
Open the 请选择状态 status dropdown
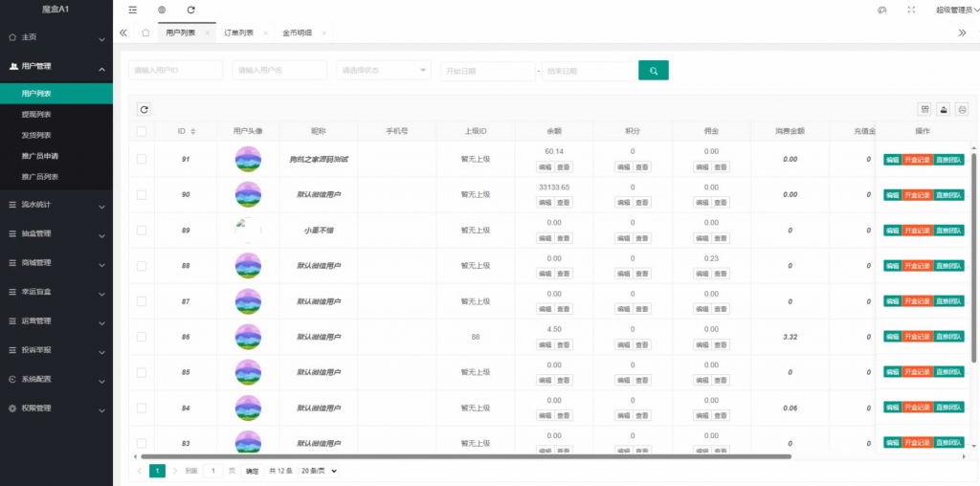click(x=384, y=71)
